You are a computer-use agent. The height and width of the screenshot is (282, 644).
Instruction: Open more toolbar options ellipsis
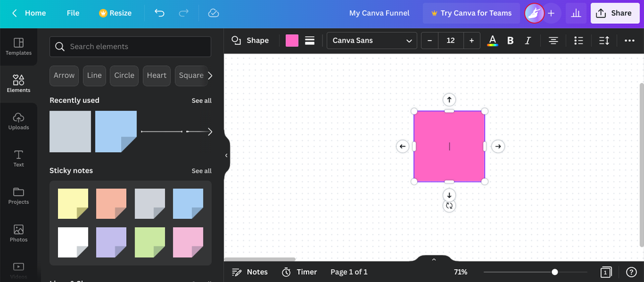click(629, 41)
